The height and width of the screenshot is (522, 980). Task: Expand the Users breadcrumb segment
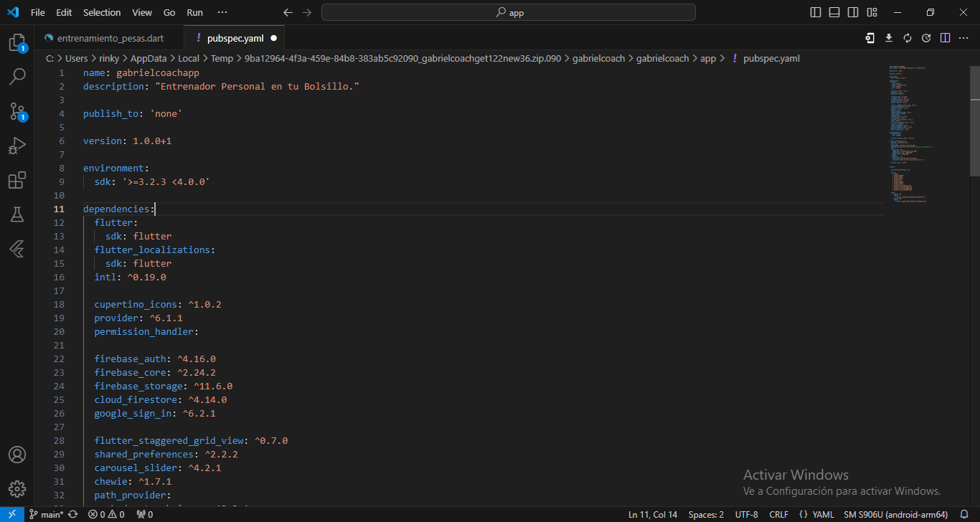(x=76, y=59)
